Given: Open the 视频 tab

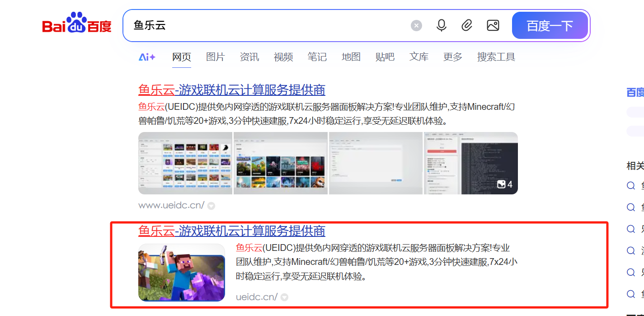Looking at the screenshot, I should point(283,57).
